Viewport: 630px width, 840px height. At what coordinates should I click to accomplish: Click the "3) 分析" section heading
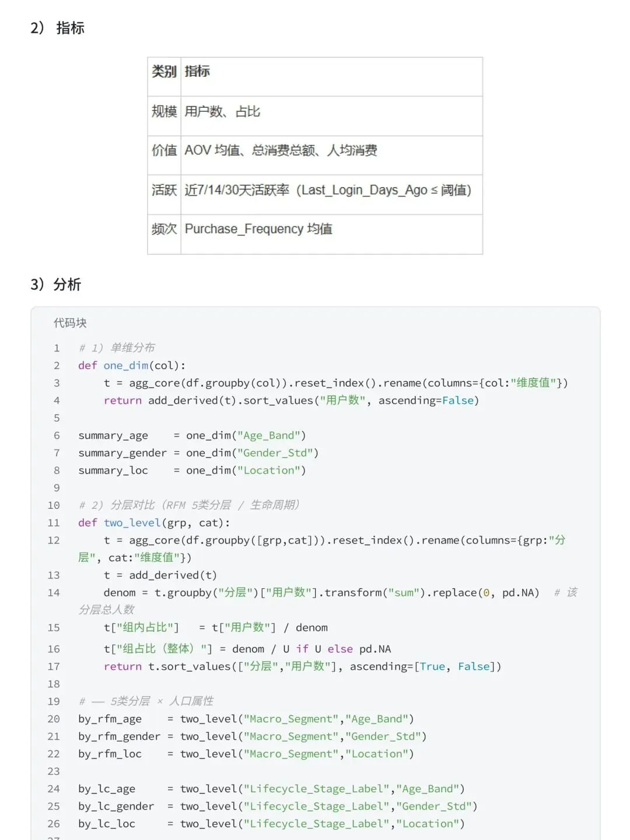click(x=55, y=284)
